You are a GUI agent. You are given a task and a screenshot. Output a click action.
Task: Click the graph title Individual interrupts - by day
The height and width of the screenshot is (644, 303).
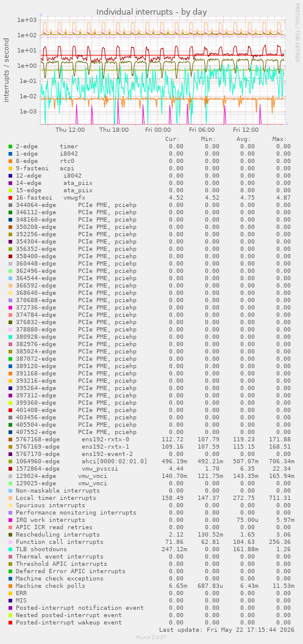[152, 12]
